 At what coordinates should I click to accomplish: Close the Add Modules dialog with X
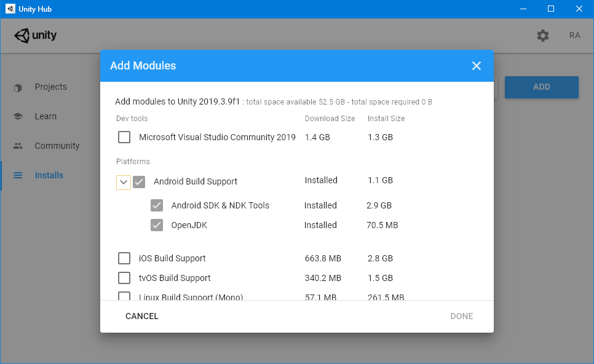477,66
